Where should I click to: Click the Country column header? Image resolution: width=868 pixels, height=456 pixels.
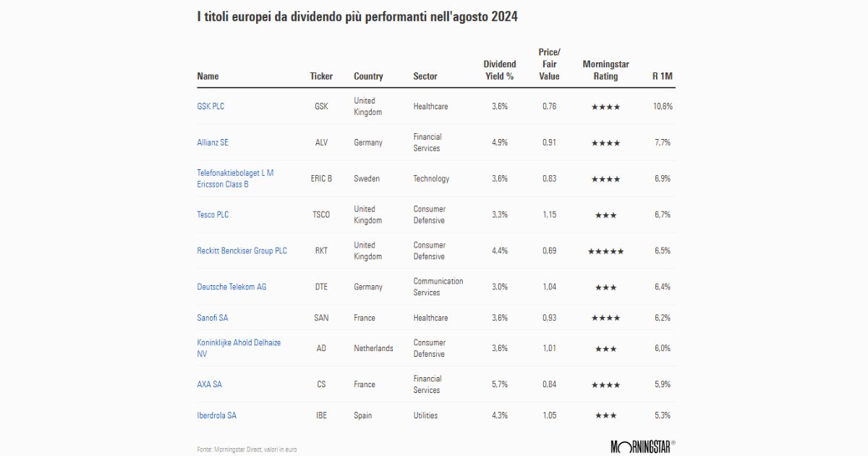368,76
